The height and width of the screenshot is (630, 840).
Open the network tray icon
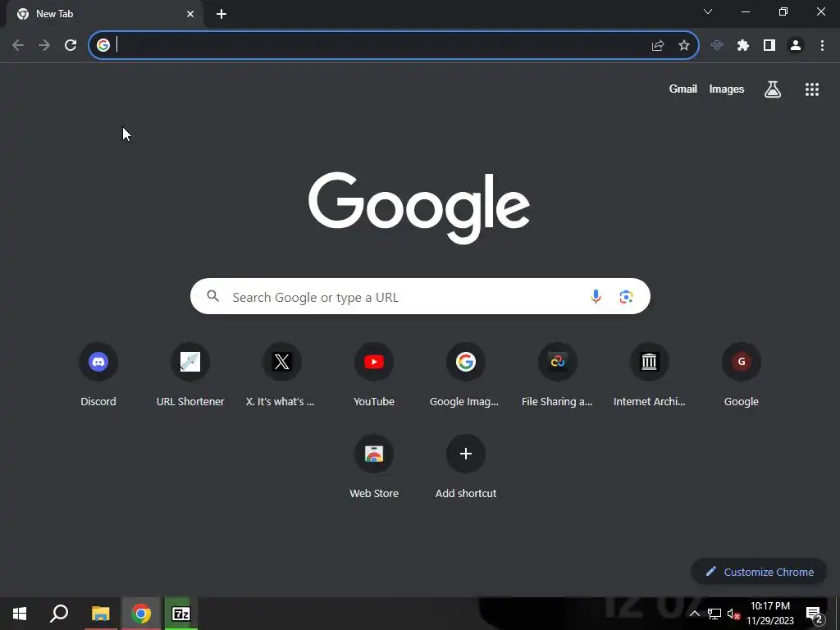(x=714, y=614)
